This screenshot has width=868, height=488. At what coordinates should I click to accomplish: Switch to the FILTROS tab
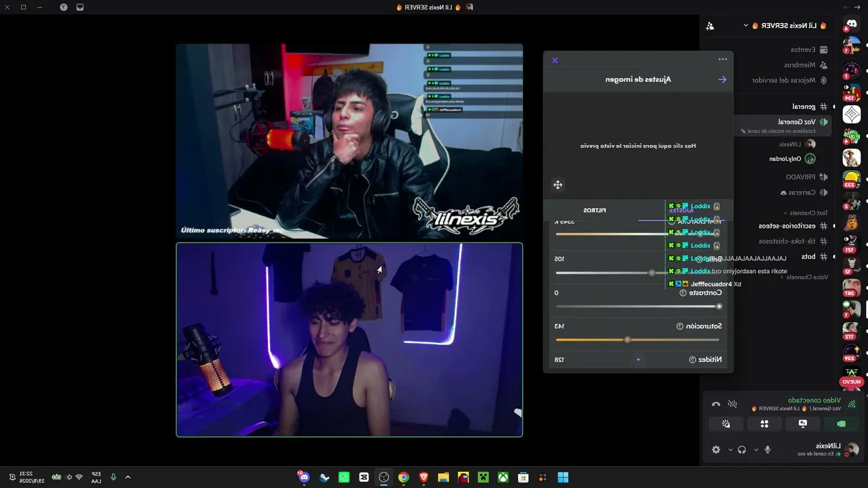click(x=595, y=211)
